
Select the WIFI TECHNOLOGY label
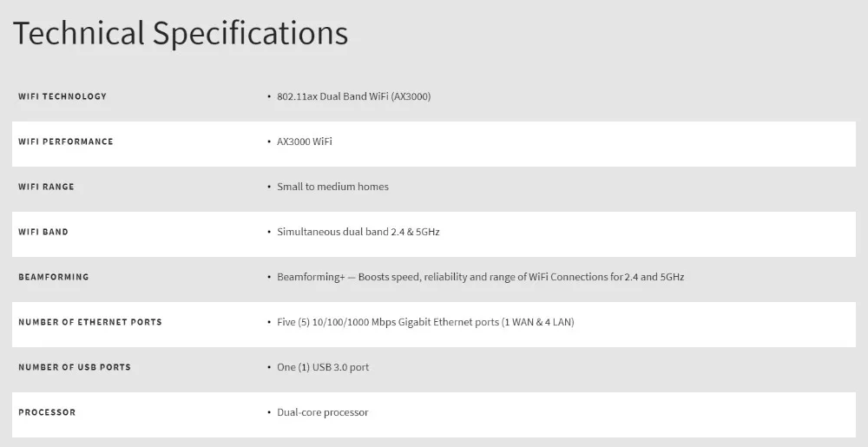62,96
